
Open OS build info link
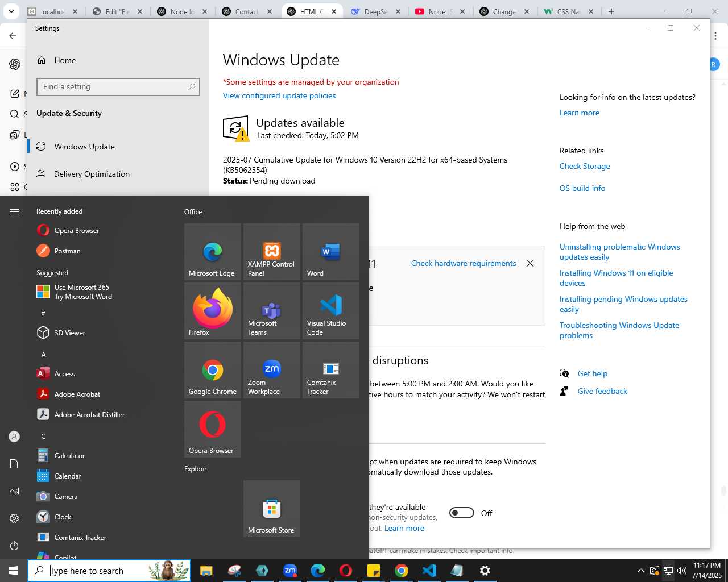[582, 188]
